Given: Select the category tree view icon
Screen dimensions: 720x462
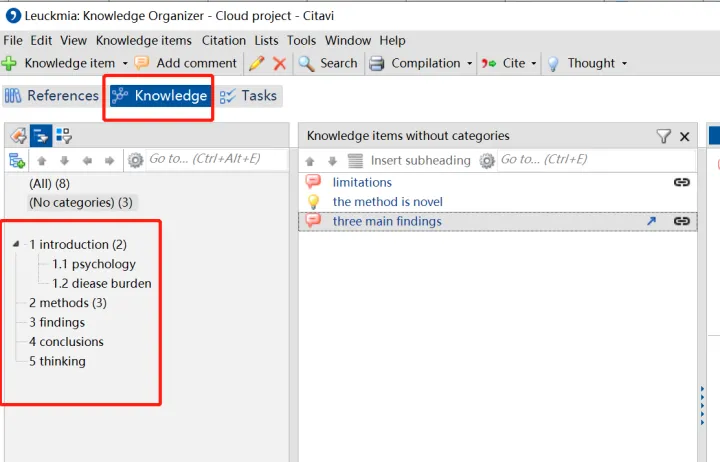Looking at the screenshot, I should (41, 136).
